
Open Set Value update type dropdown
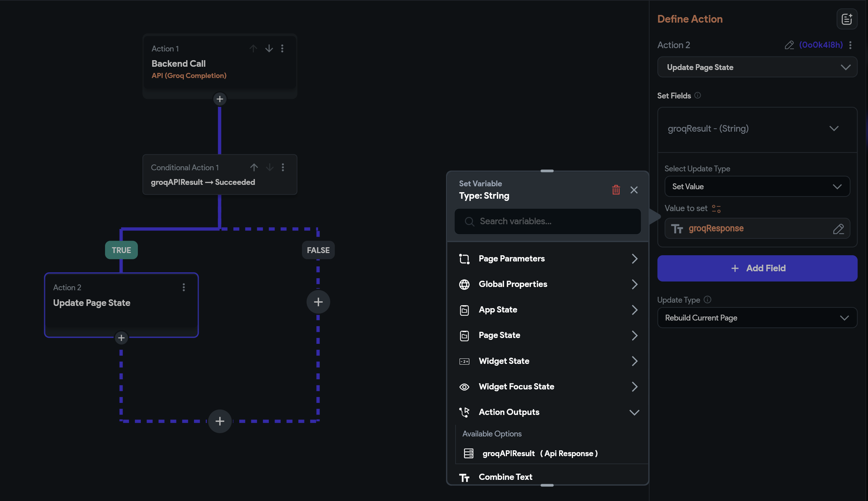tap(757, 186)
